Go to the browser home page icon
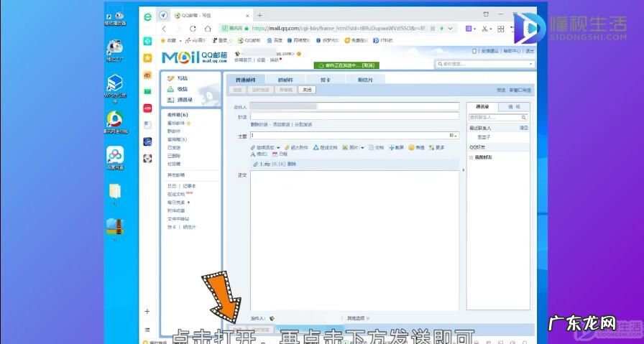The height and width of the screenshot is (344, 644). tap(208, 29)
